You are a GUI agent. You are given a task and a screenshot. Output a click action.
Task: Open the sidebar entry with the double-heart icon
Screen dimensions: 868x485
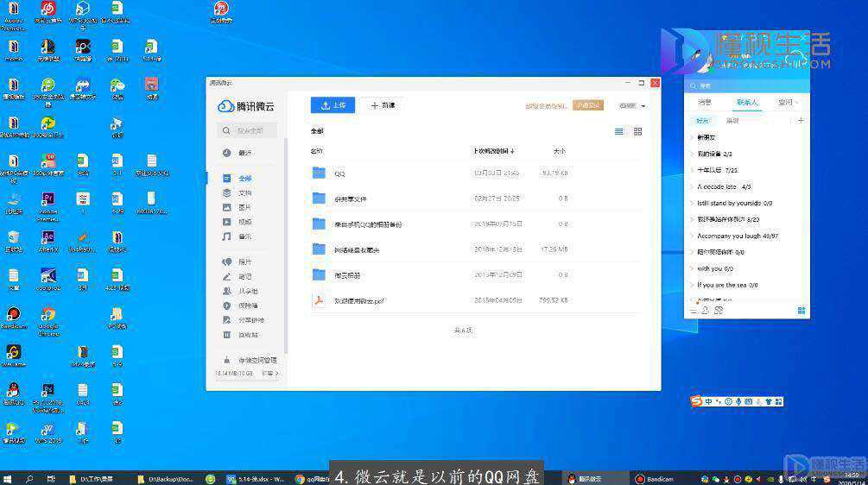click(238, 261)
